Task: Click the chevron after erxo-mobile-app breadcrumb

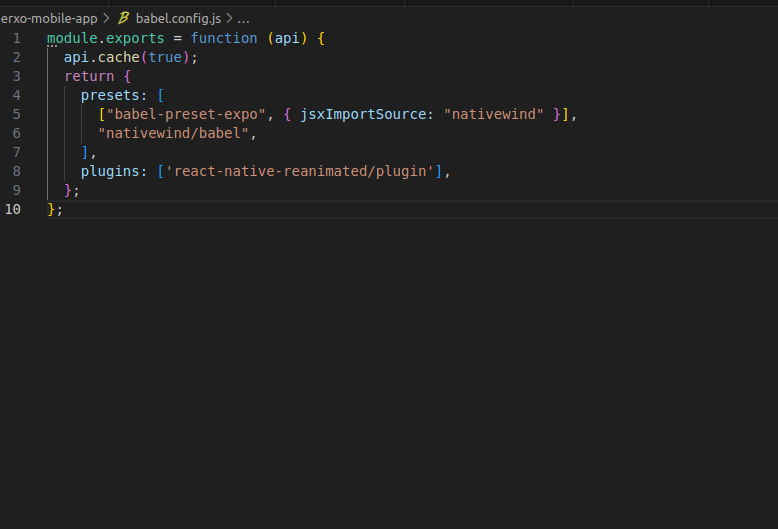Action: click(106, 18)
